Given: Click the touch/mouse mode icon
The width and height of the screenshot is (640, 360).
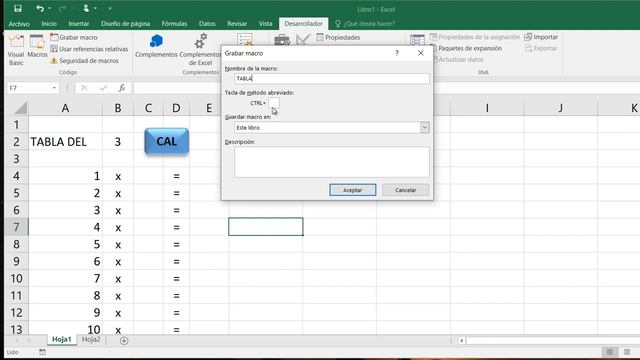Looking at the screenshot, I should click(86, 8).
